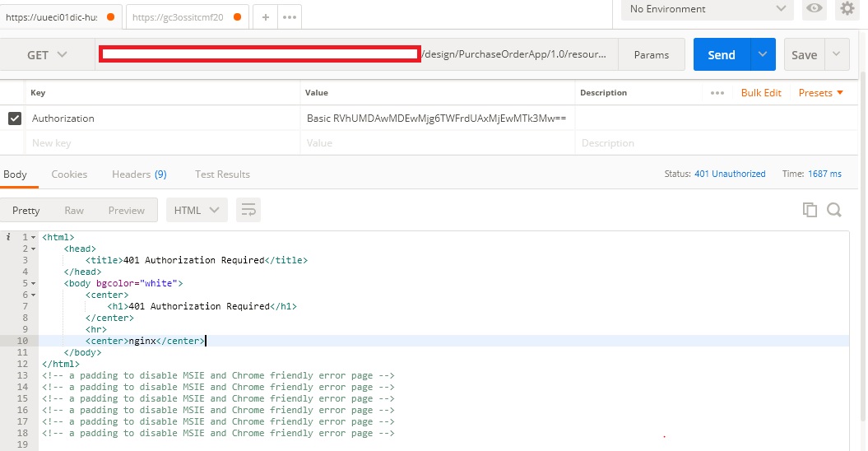Open the No Environment dropdown
The width and height of the screenshot is (868, 451).
point(707,9)
